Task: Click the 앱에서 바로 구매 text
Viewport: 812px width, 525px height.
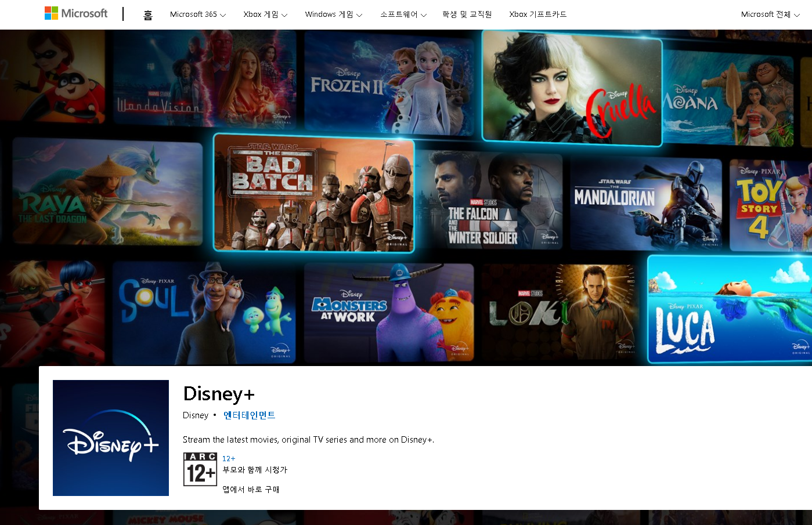Action: coord(251,490)
